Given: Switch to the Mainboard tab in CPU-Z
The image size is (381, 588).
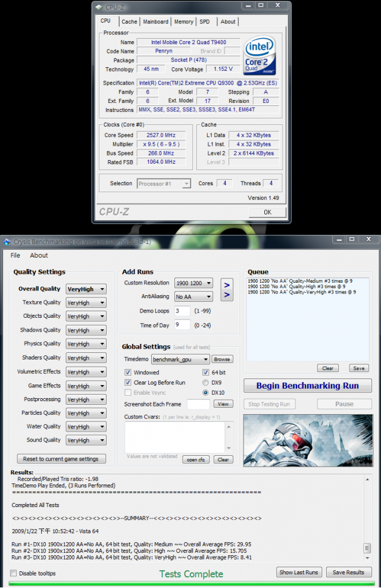Looking at the screenshot, I should [155, 22].
